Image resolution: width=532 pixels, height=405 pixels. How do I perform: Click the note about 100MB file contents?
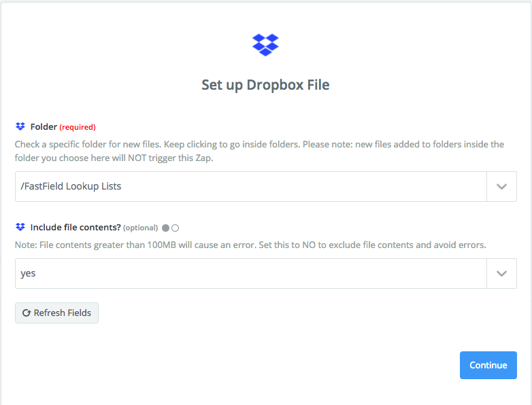point(250,245)
